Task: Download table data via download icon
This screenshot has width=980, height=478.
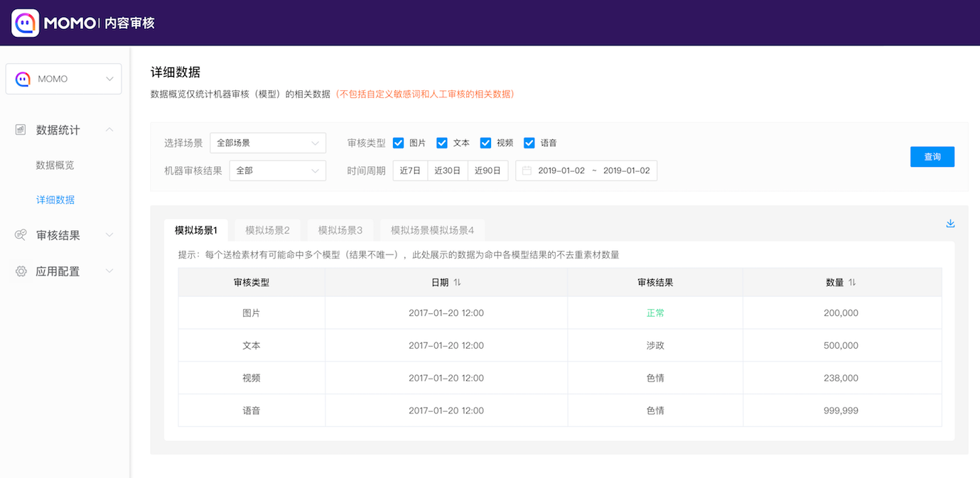Action: (950, 224)
